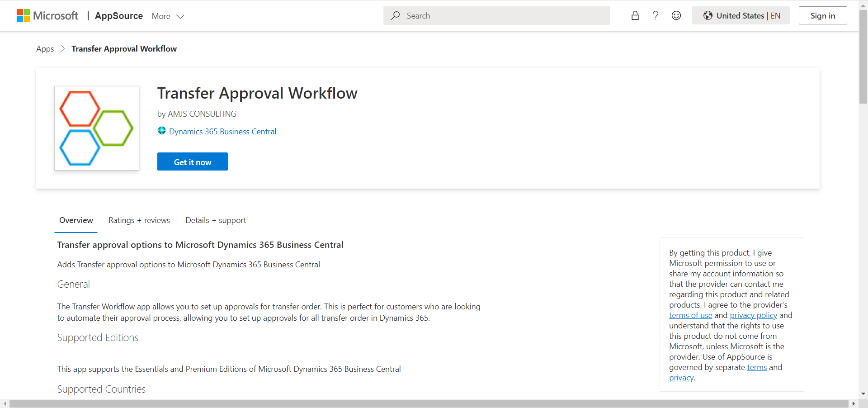The width and height of the screenshot is (868, 408).
Task: Click the Get it now button
Action: (x=193, y=161)
